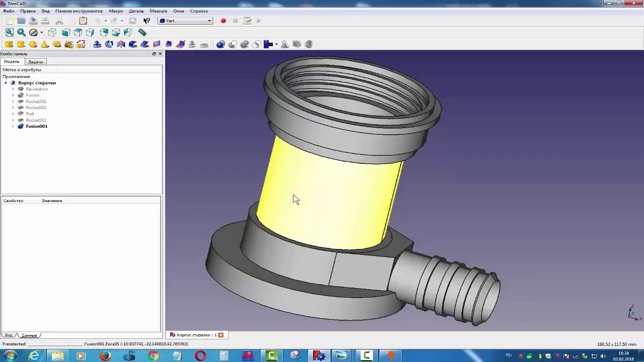644x362 pixels.
Task: Select Fusion001 in the model tree
Action: 36,126
